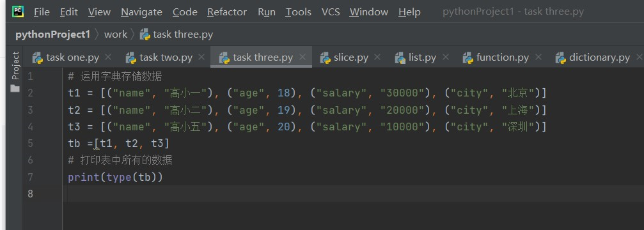Click the string "30000" on line 2
The height and width of the screenshot is (230, 644).
coord(402,93)
